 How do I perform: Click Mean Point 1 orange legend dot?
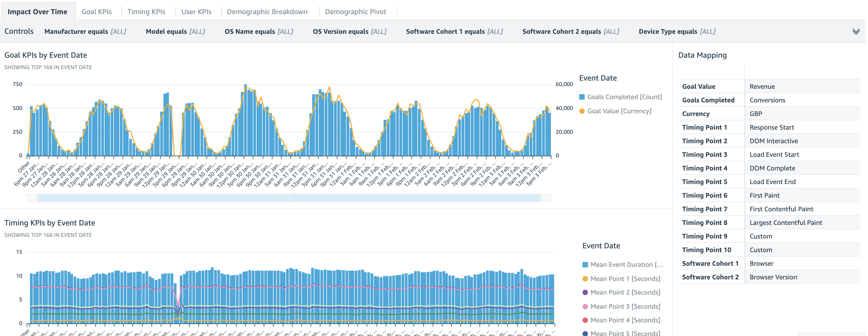[x=585, y=279]
